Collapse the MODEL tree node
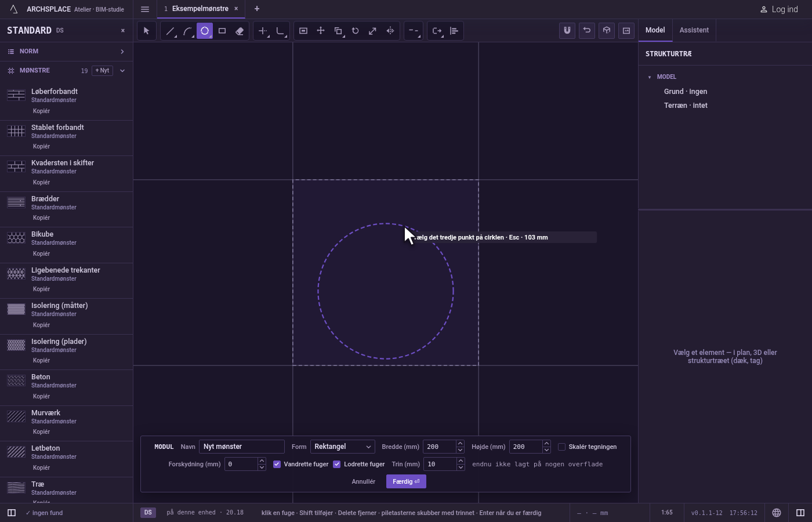Screen dimensions: 812x522 point(650,77)
